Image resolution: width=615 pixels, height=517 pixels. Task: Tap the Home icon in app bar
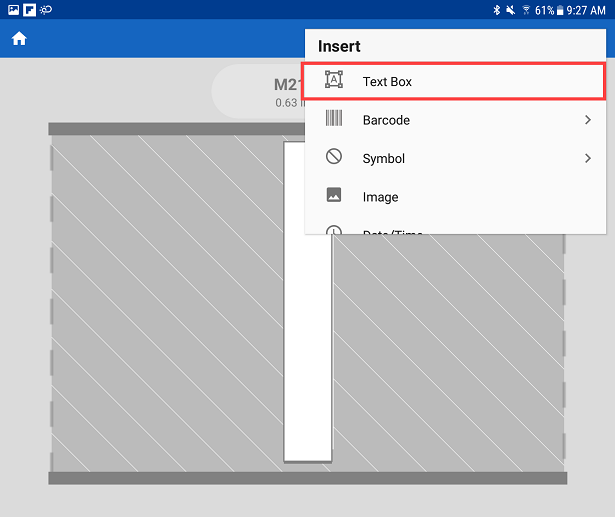pyautogui.click(x=19, y=39)
